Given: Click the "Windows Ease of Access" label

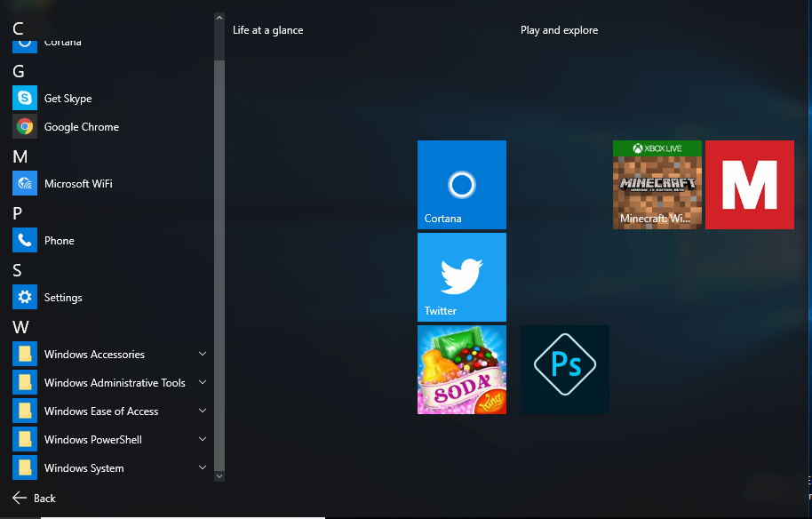Looking at the screenshot, I should click(x=101, y=411).
